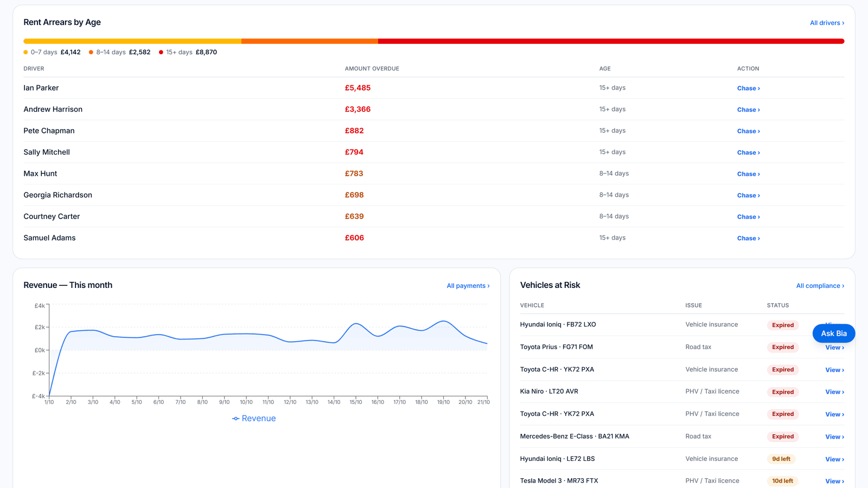Click the £3,366 overdue amount
This screenshot has height=488, width=868.
[358, 110]
